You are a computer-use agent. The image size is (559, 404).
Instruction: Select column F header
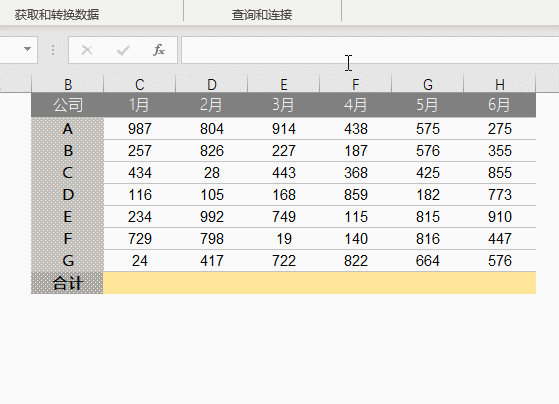[x=355, y=85]
